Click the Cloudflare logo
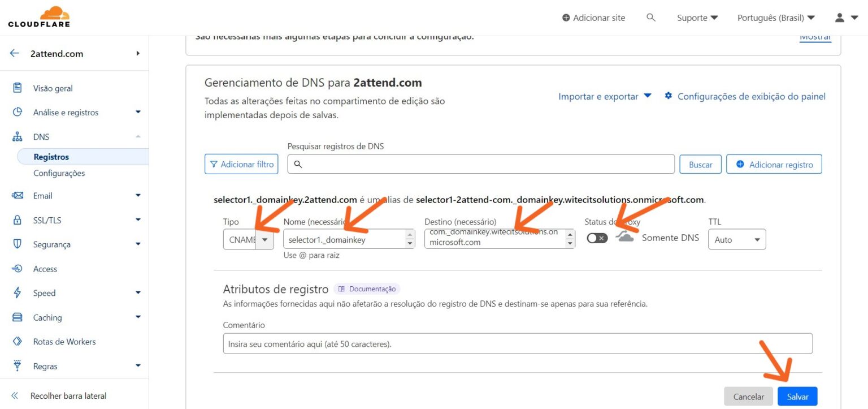Screen dimensions: 868x409 38,16
